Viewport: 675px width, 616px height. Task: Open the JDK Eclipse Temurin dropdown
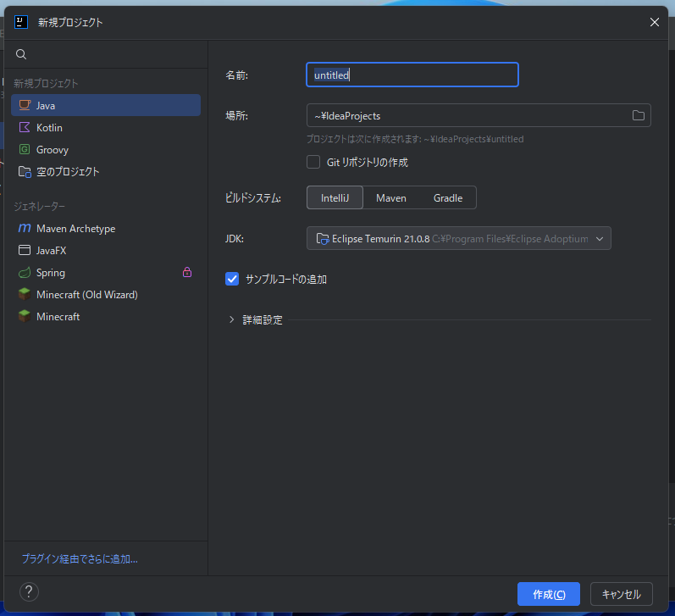[x=458, y=239]
